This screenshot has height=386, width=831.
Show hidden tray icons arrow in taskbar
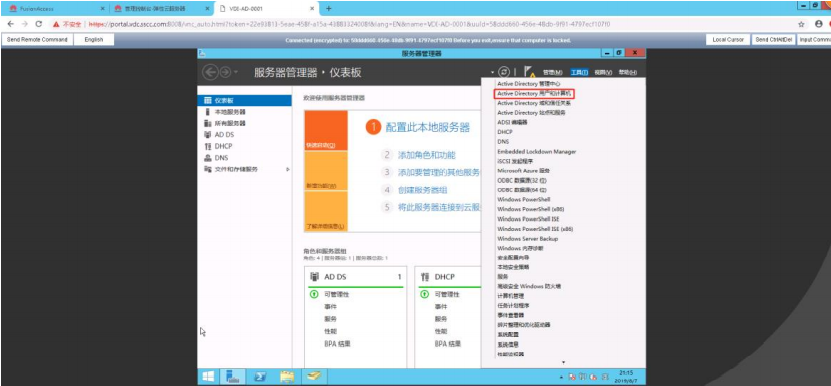click(561, 377)
